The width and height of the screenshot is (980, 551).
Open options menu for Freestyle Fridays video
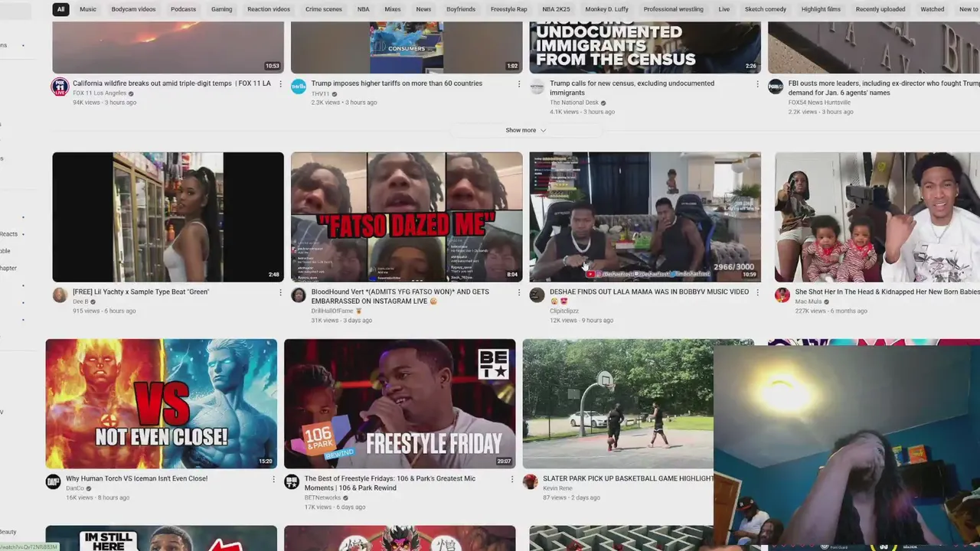[x=512, y=479]
